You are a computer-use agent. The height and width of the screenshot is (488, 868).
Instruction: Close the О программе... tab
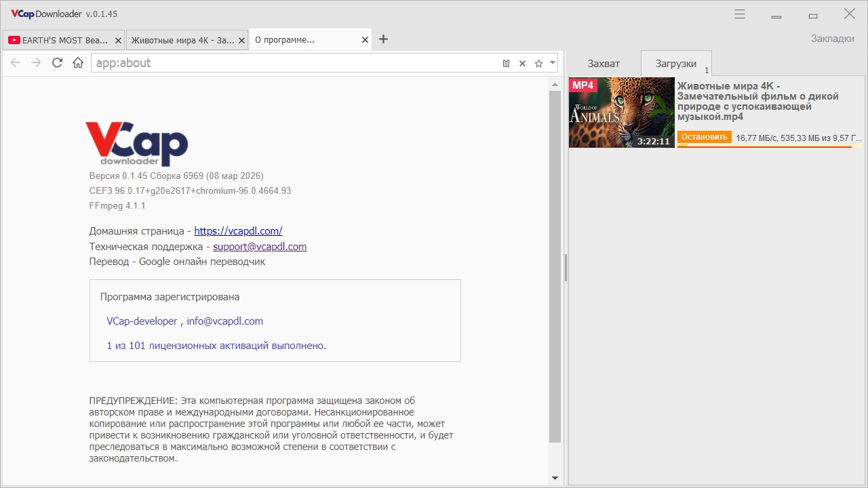coord(366,40)
